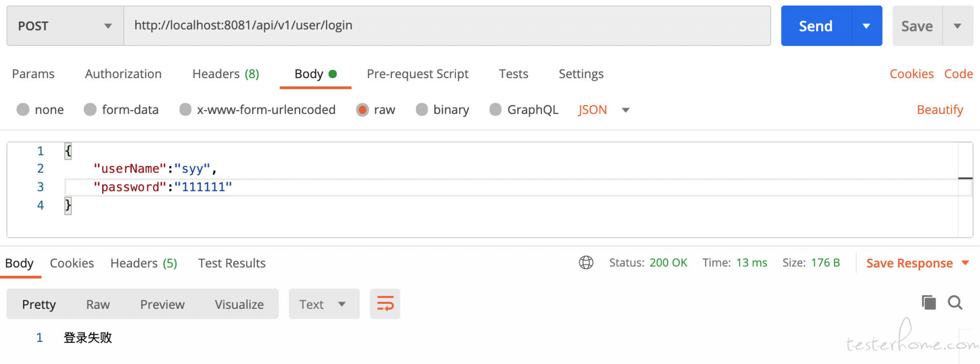Open the Cookies link at top right
This screenshot has width=980, height=364.
tap(912, 74)
